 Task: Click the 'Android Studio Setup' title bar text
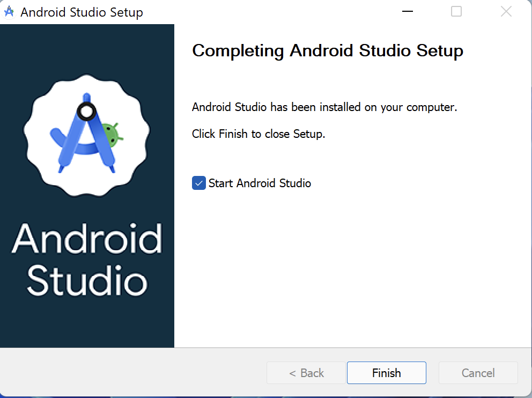tap(82, 12)
